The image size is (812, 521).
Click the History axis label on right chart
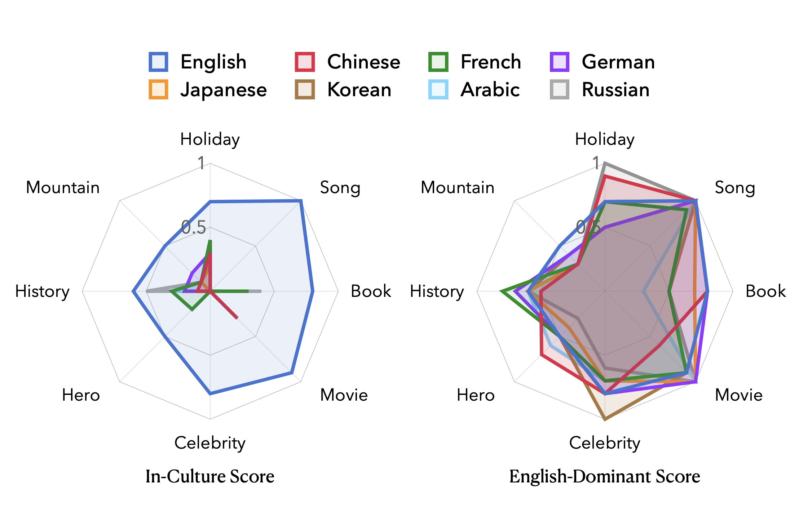coord(437,292)
